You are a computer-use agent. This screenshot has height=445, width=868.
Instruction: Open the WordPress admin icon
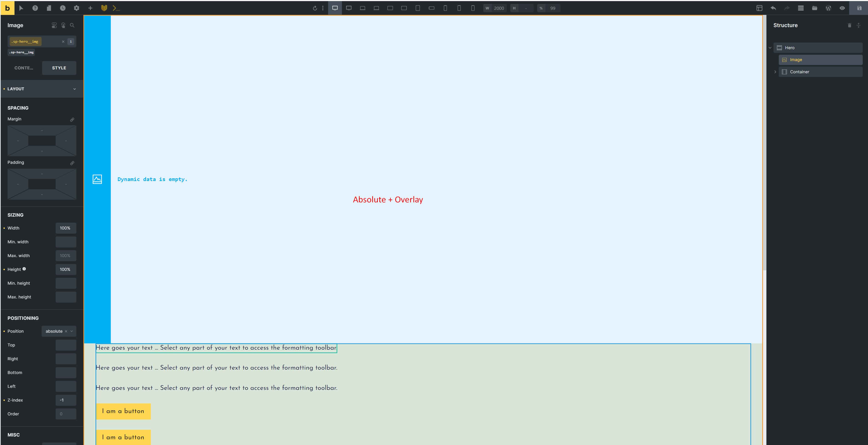pos(829,8)
